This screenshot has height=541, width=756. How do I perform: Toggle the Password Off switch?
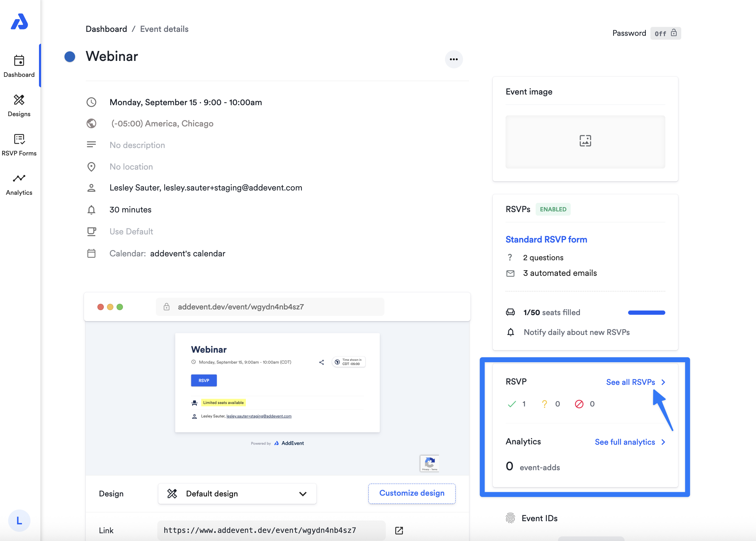pos(665,33)
